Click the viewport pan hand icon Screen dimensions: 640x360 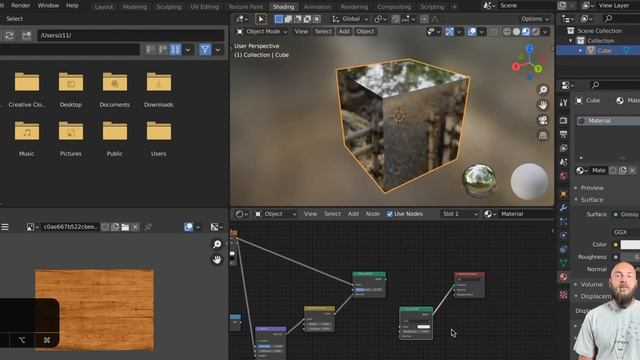click(x=543, y=105)
